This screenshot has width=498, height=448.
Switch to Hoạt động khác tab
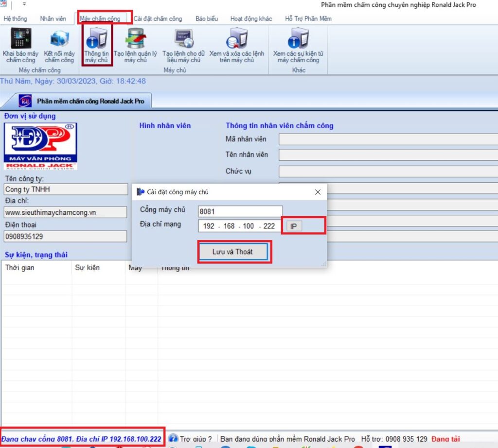(251, 19)
